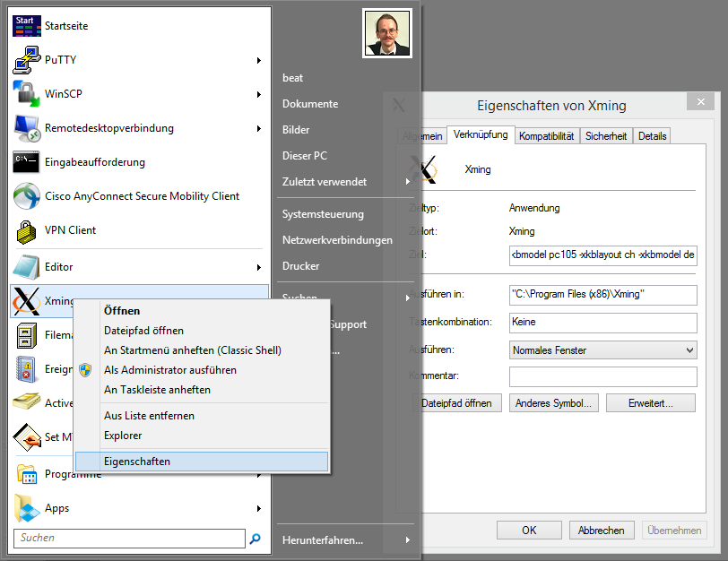This screenshot has width=728, height=561.
Task: Open Dieser PC from the start menu
Action: point(305,156)
